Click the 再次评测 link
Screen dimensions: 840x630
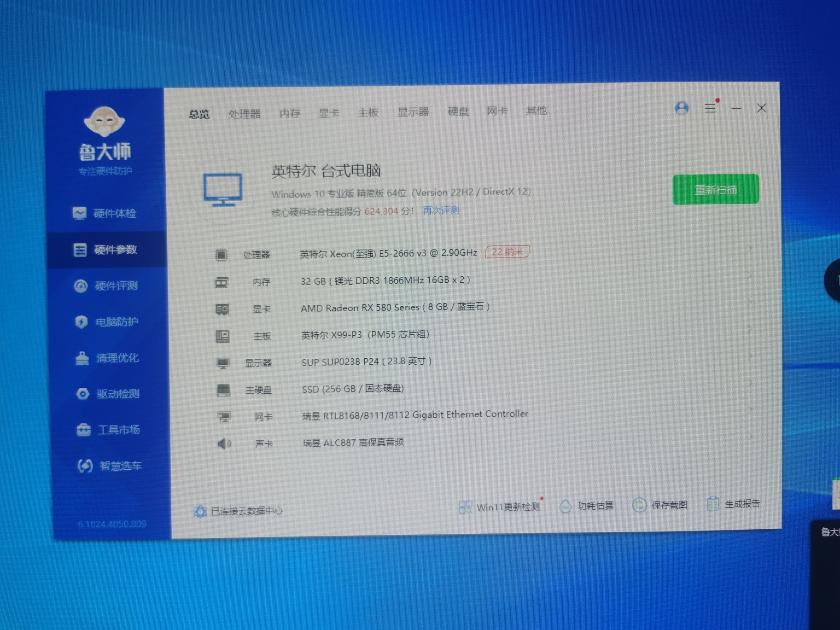tap(441, 210)
